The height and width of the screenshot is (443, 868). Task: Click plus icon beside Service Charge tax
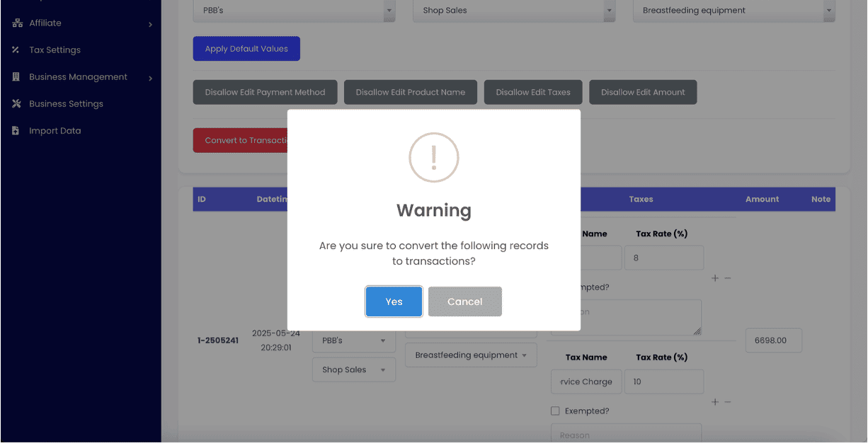pos(715,402)
